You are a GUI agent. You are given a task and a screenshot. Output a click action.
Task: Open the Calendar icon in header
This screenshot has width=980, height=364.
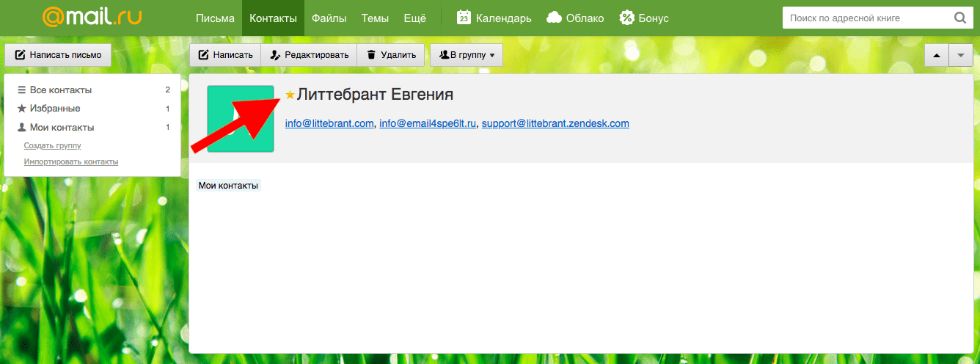(x=464, y=18)
